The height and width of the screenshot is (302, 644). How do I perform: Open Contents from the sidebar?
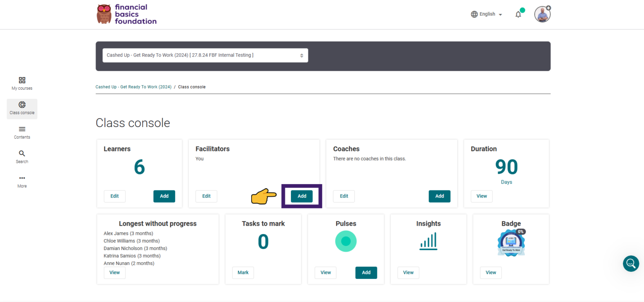[x=22, y=133]
